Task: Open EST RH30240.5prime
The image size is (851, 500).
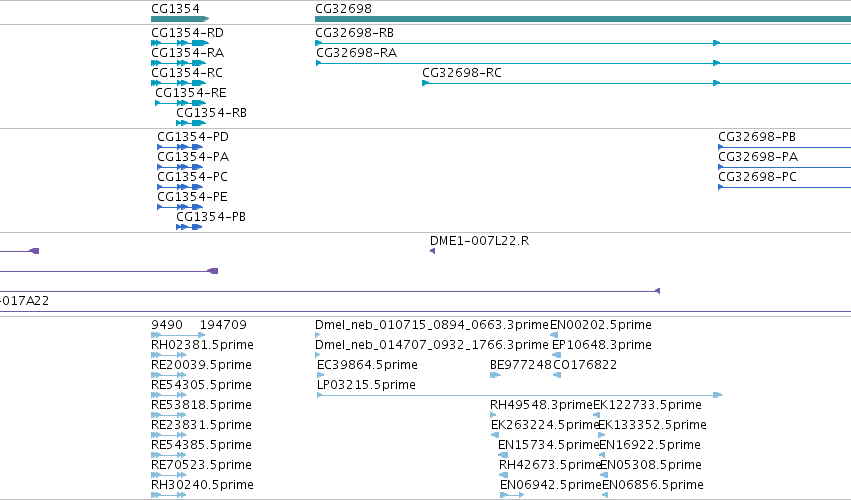Action: click(202, 486)
